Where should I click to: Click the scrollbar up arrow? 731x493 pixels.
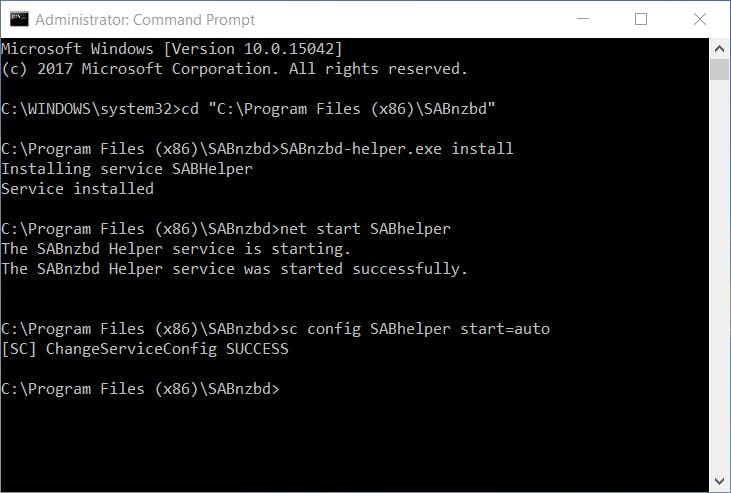tap(719, 48)
